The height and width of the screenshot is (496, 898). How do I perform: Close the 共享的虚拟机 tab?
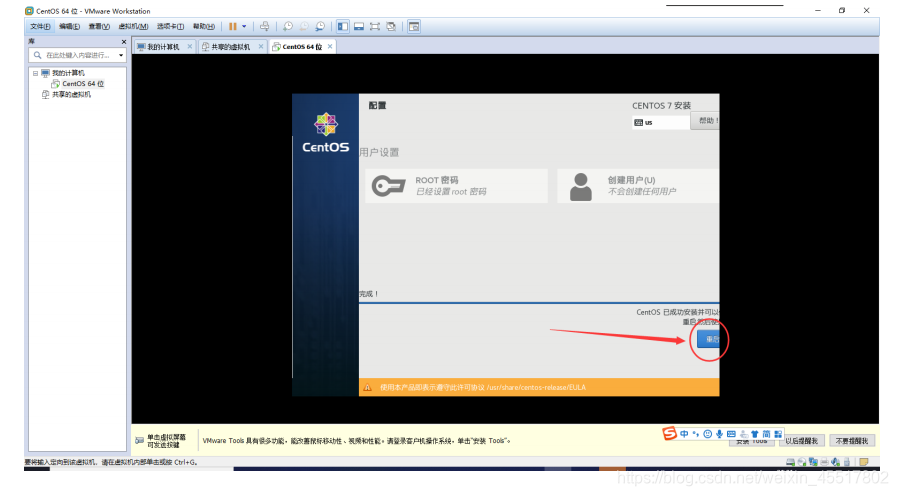click(x=261, y=46)
